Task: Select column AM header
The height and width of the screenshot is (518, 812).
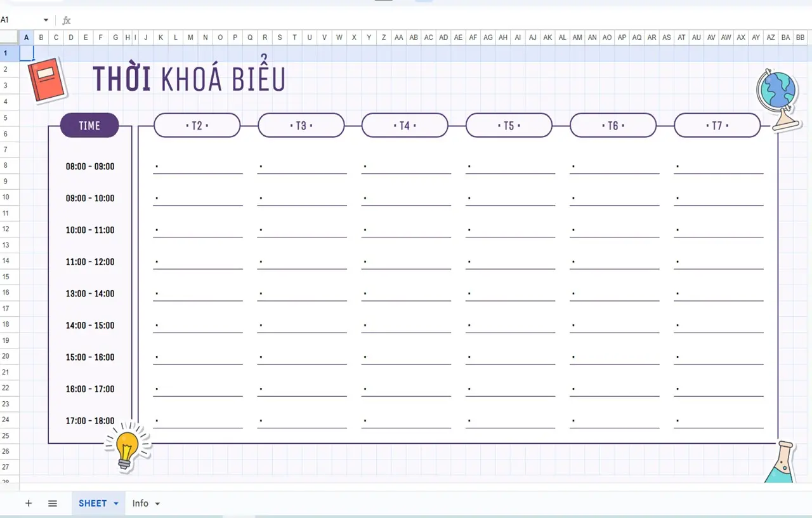Action: [x=577, y=37]
